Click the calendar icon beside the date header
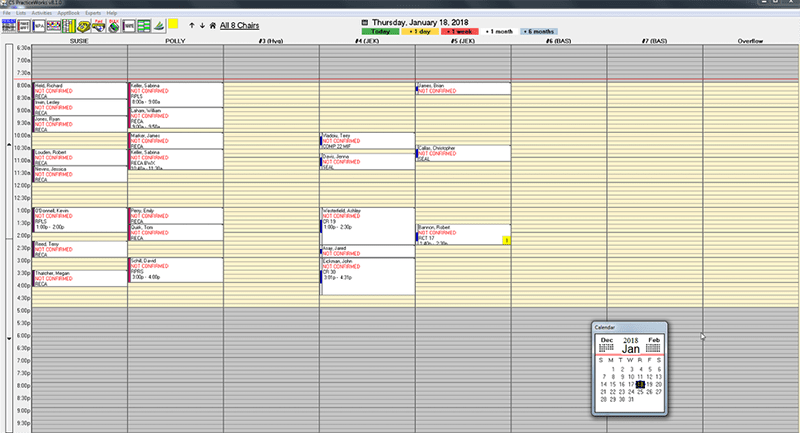800x433 pixels. click(x=364, y=22)
